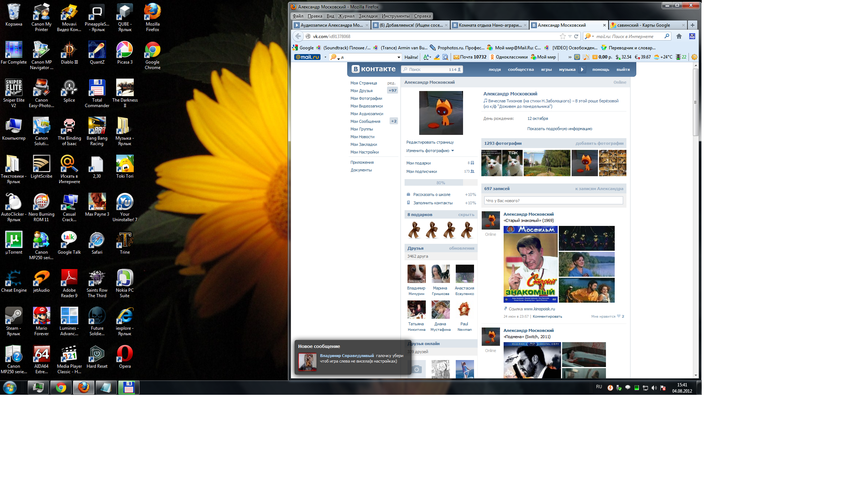Click the traffic light jams indicator
868x488 pixels.
[681, 57]
